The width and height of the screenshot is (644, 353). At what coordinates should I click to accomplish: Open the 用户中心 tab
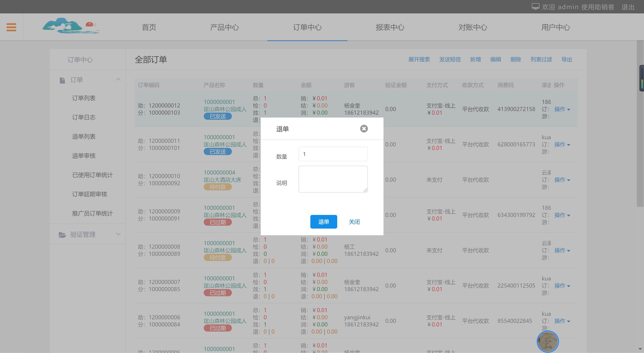pos(555,27)
